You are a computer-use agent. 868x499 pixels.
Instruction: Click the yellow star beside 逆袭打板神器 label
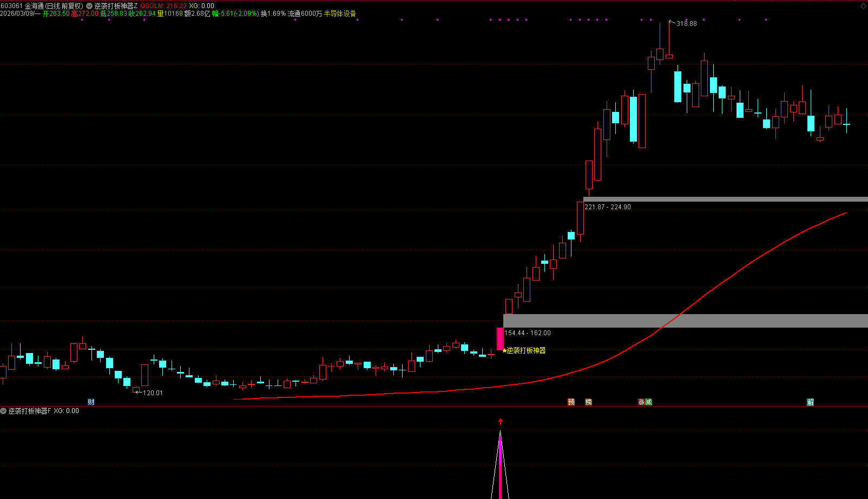(x=504, y=350)
